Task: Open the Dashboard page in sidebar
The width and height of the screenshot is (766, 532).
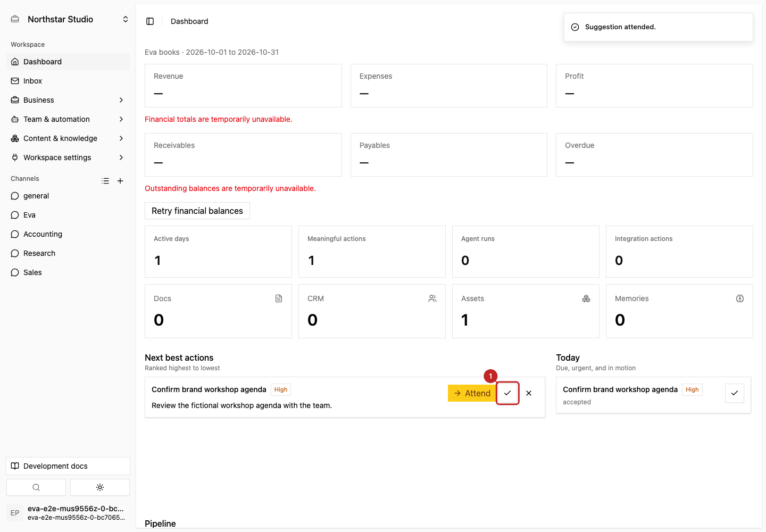Action: coord(68,62)
